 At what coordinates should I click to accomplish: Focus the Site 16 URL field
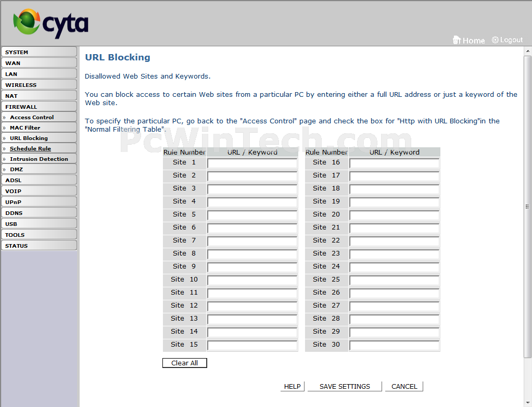click(395, 164)
